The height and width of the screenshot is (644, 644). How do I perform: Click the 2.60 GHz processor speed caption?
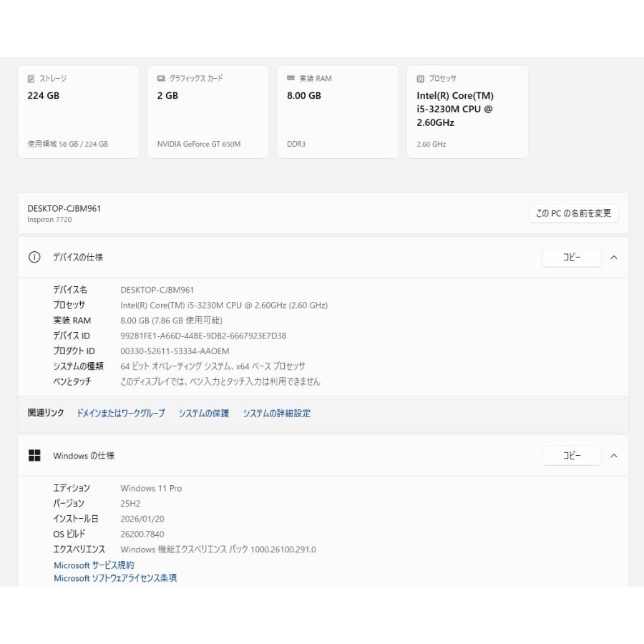[x=431, y=144]
